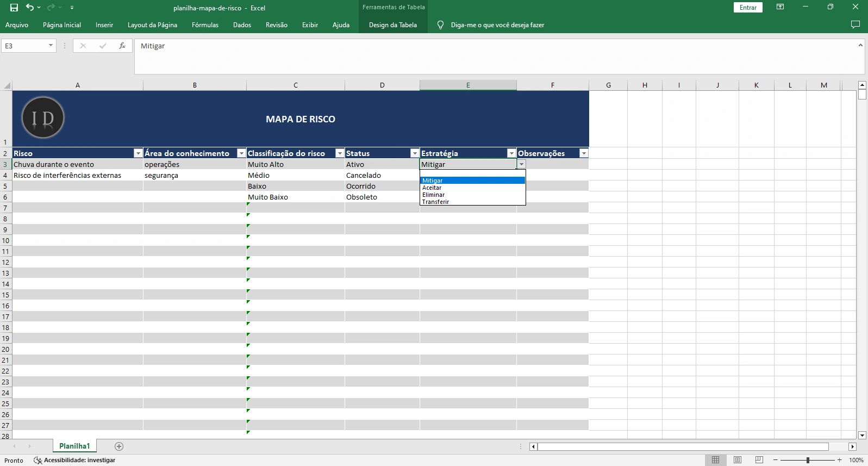Click the Save icon in the title bar
This screenshot has width=868, height=466.
click(x=14, y=8)
